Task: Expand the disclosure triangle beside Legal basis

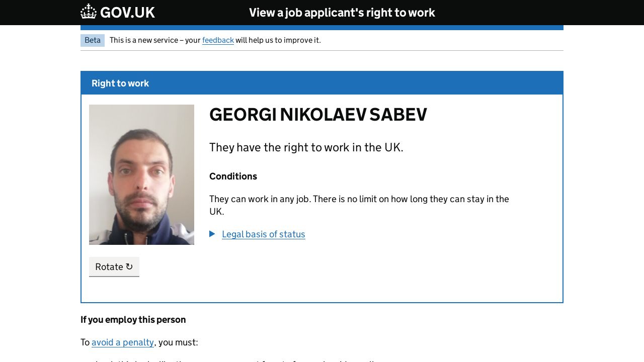Action: (212, 234)
